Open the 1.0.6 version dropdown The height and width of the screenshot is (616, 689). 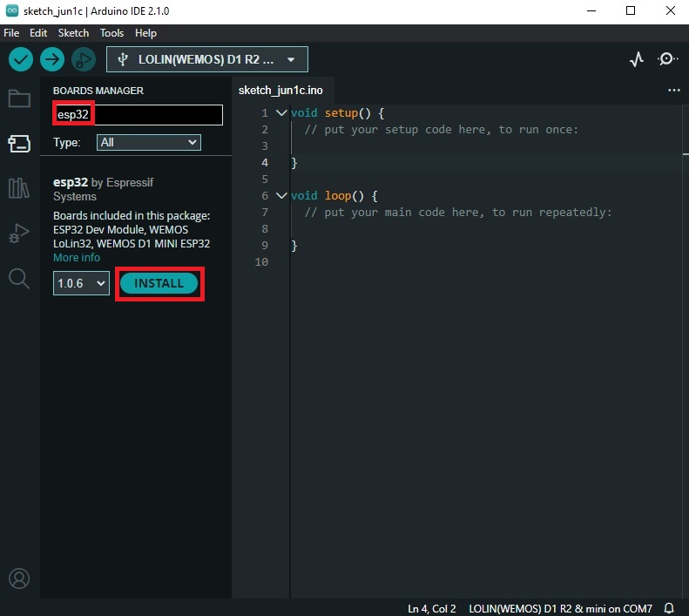(81, 283)
